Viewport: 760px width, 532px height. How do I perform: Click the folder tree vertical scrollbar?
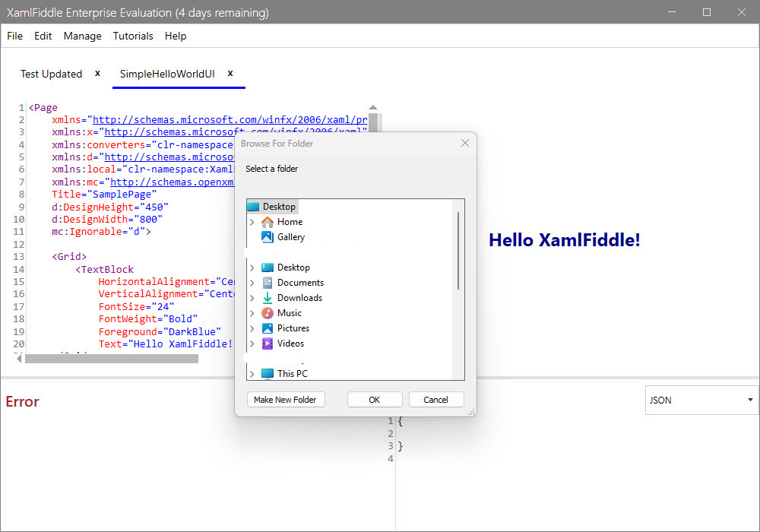458,251
